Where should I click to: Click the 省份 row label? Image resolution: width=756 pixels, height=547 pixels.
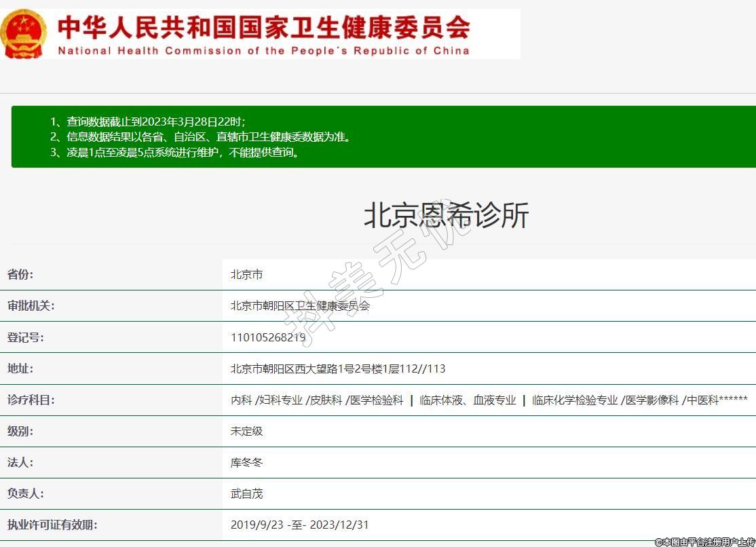click(20, 275)
